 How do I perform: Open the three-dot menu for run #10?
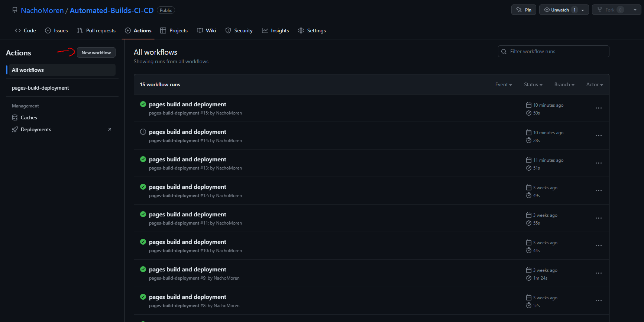click(599, 246)
